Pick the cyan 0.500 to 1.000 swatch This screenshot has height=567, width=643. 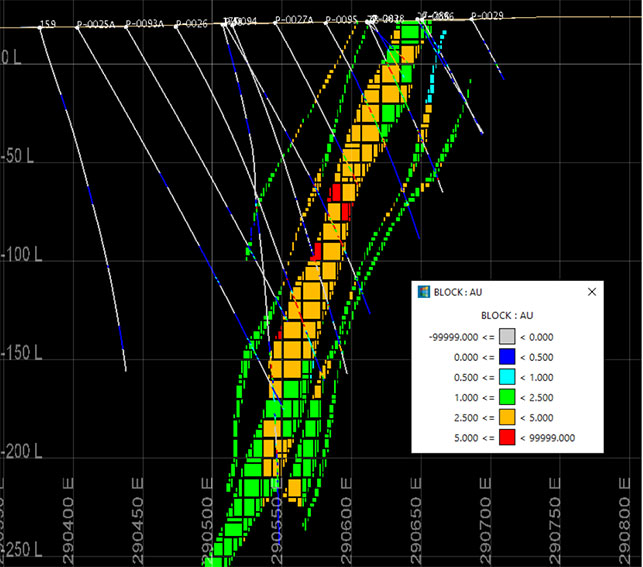[x=508, y=377]
